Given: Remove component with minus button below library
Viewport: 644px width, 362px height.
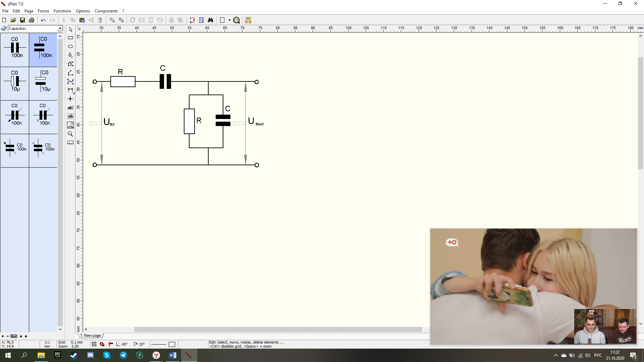Looking at the screenshot, I should 8,336.
